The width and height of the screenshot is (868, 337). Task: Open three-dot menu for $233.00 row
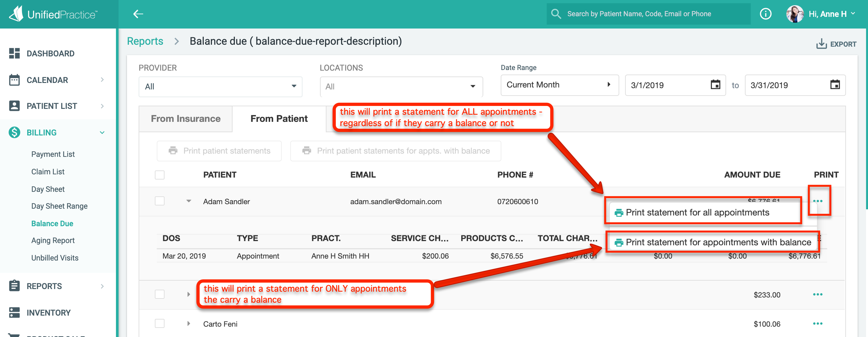[817, 294]
